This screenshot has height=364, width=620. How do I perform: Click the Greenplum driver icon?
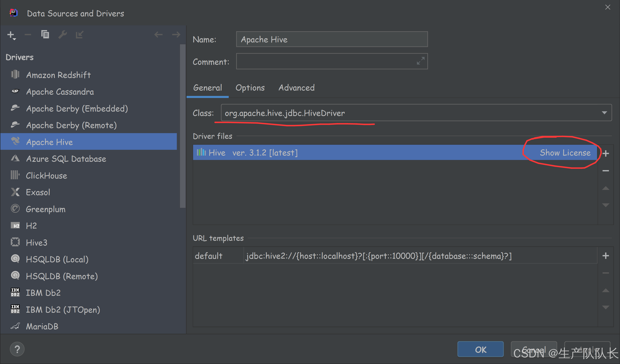[x=15, y=209]
